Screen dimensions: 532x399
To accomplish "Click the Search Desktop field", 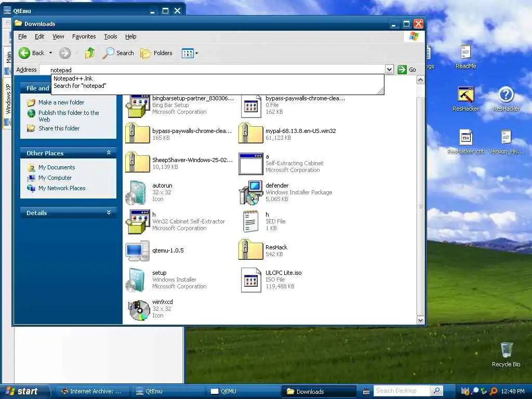I will tap(402, 391).
